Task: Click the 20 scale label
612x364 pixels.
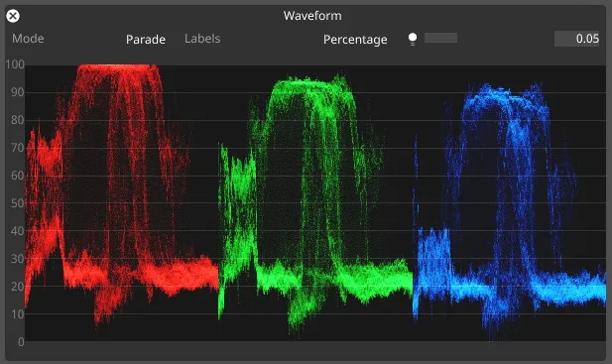Action: (x=18, y=287)
